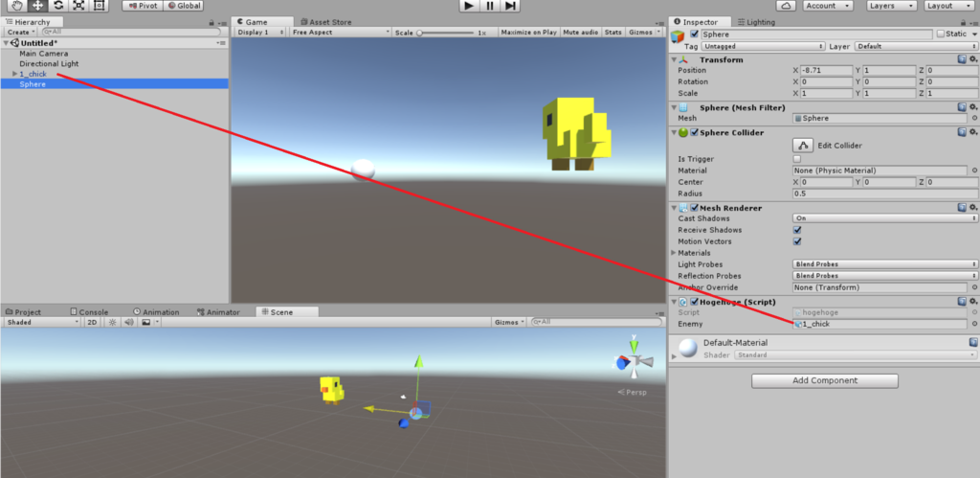Lock the Inspector panel
The image size is (980, 478).
coord(965,22)
